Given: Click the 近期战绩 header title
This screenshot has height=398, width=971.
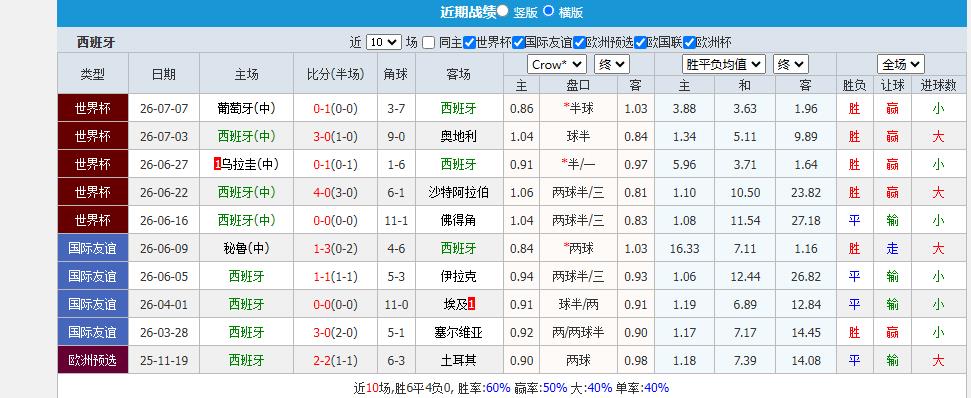Looking at the screenshot, I should 468,12.
